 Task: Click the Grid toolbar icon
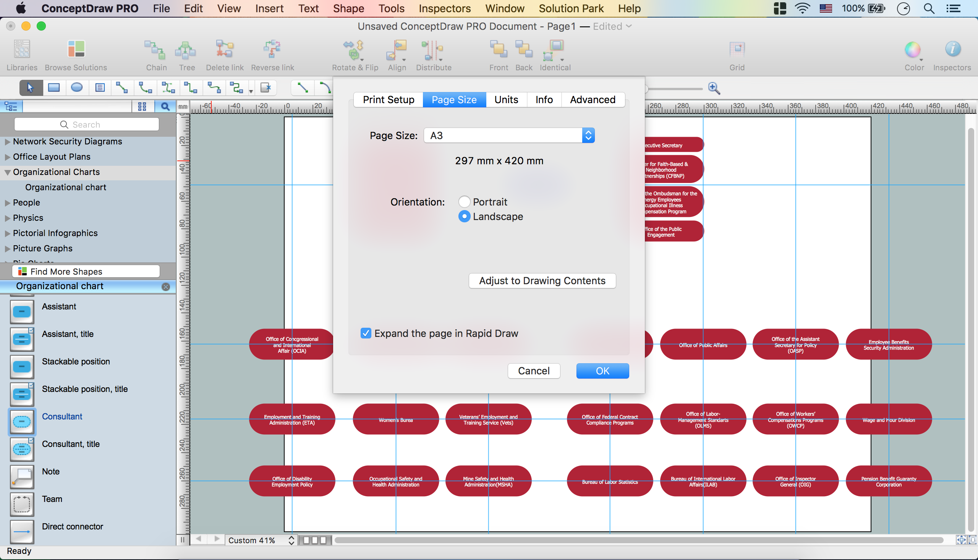pyautogui.click(x=737, y=50)
